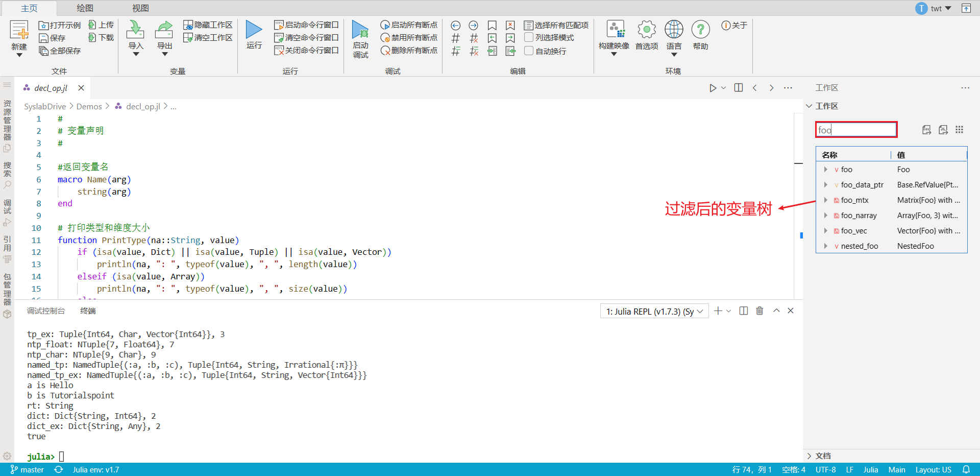Viewport: 980px width, 476px height.
Task: Switch to the 主页 ribbon tab
Action: [x=29, y=8]
